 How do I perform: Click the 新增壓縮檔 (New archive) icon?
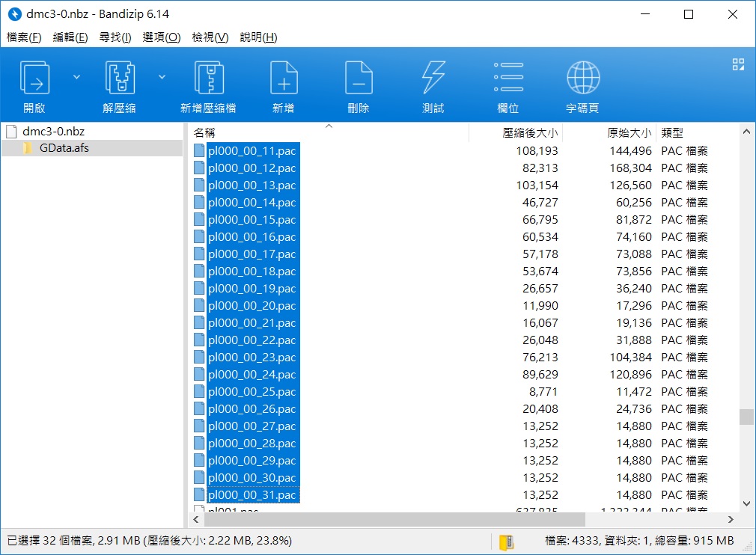click(x=208, y=78)
